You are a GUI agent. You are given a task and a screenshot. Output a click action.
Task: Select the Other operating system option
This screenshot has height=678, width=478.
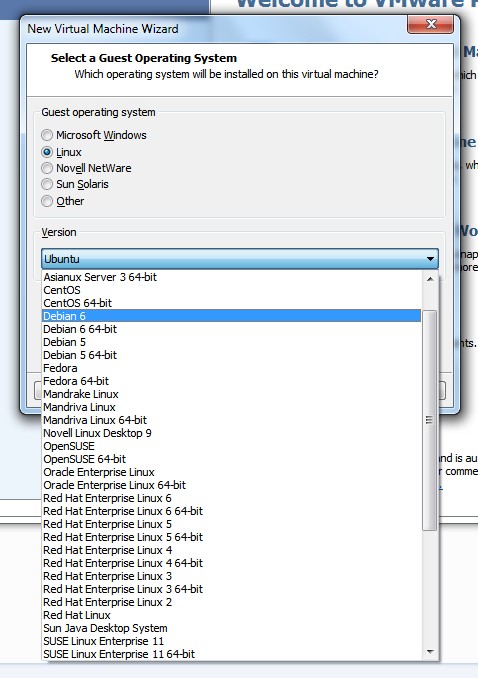pyautogui.click(x=47, y=201)
